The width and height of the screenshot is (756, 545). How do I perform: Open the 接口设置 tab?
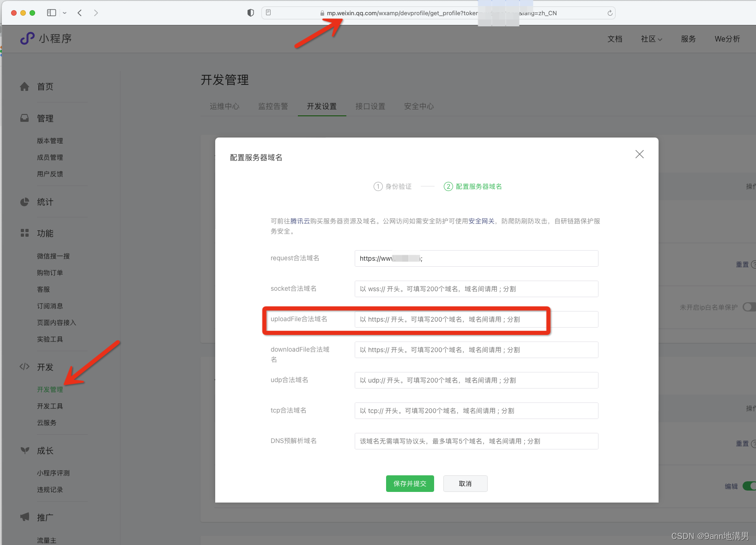pos(370,107)
